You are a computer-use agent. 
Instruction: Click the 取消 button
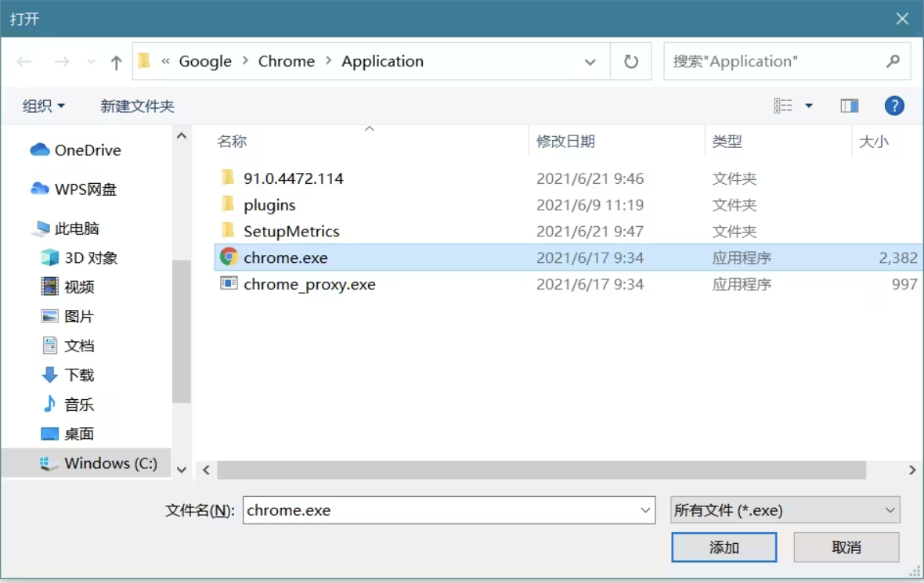coord(846,548)
